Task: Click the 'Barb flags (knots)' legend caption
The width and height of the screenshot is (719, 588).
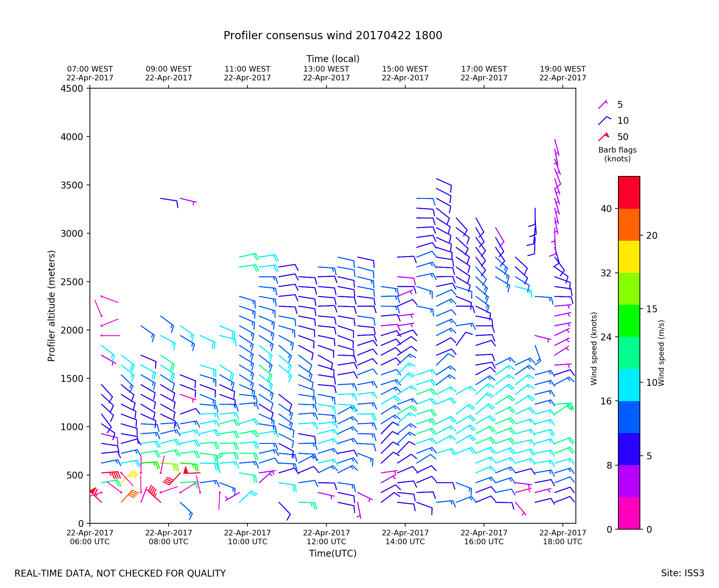Action: tap(617, 155)
